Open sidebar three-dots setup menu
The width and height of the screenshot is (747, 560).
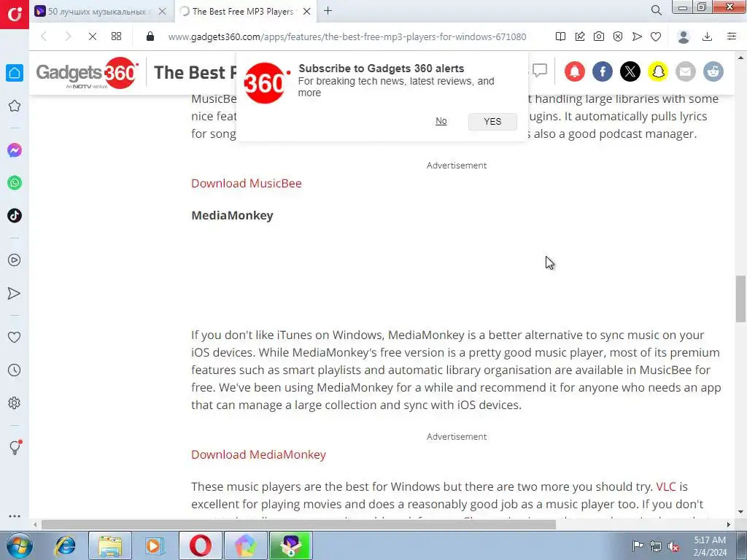pos(15,516)
